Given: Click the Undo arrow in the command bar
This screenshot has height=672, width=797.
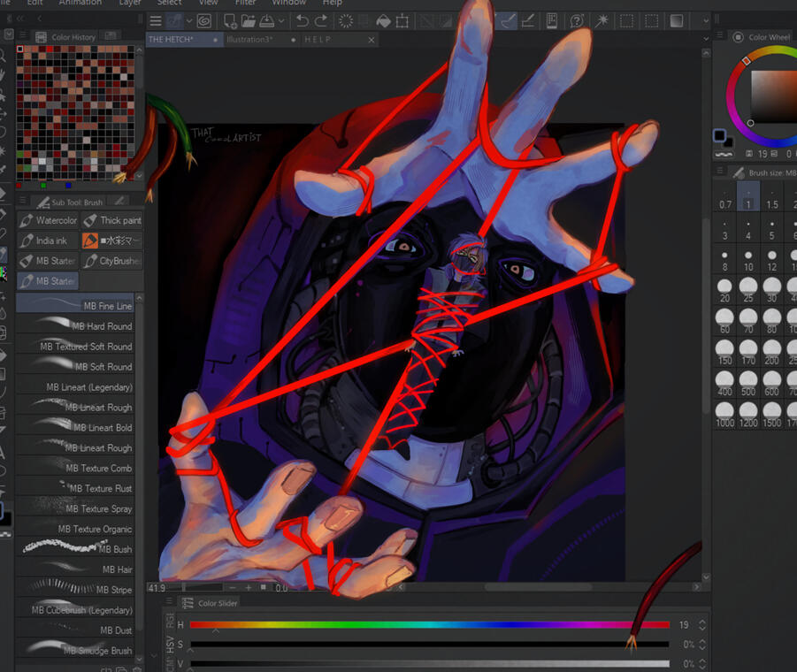Looking at the screenshot, I should coord(303,20).
